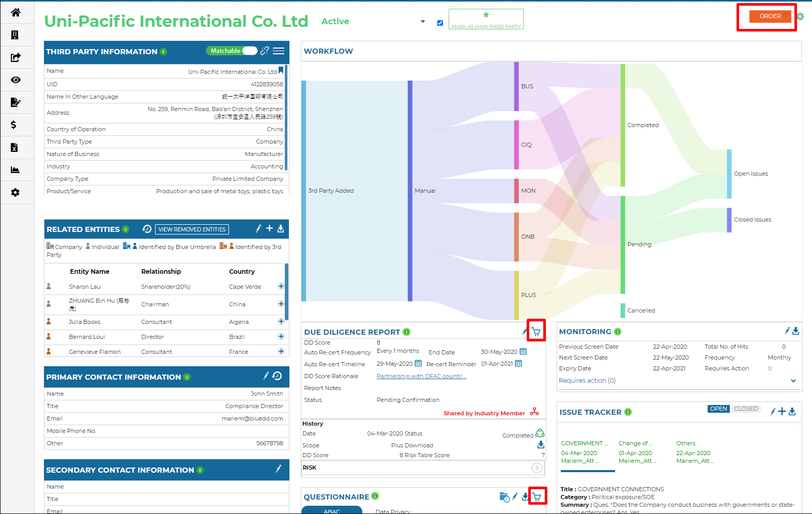Download Monitoring data icon
This screenshot has width=812, height=514.
[x=795, y=331]
